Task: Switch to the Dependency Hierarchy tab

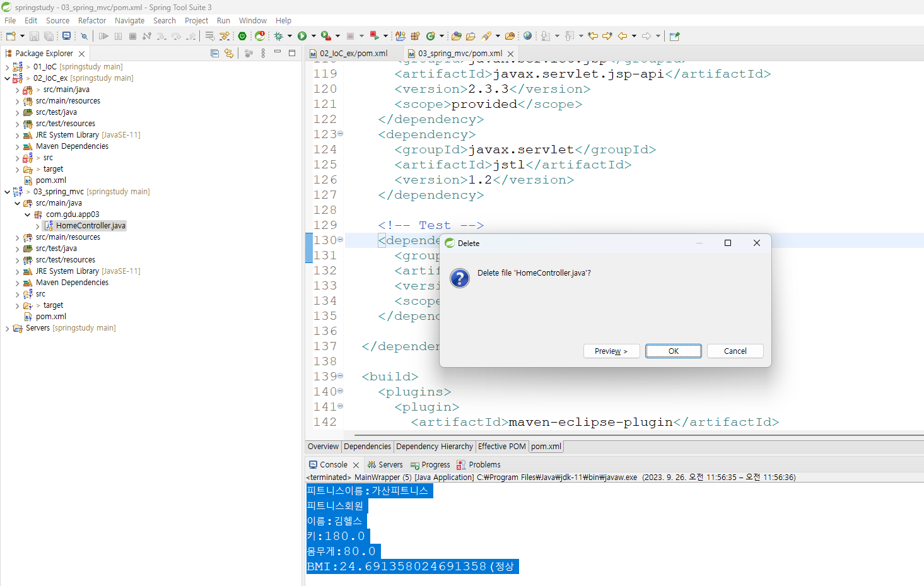Action: click(435, 447)
